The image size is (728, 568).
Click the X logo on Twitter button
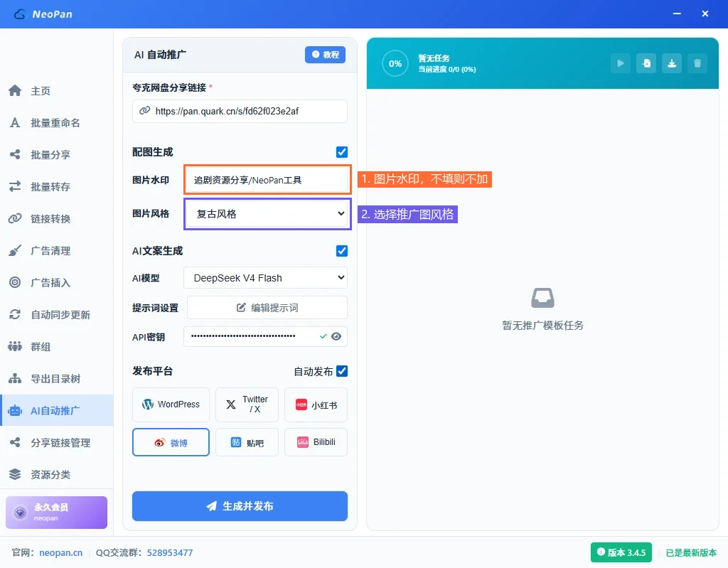(231, 404)
